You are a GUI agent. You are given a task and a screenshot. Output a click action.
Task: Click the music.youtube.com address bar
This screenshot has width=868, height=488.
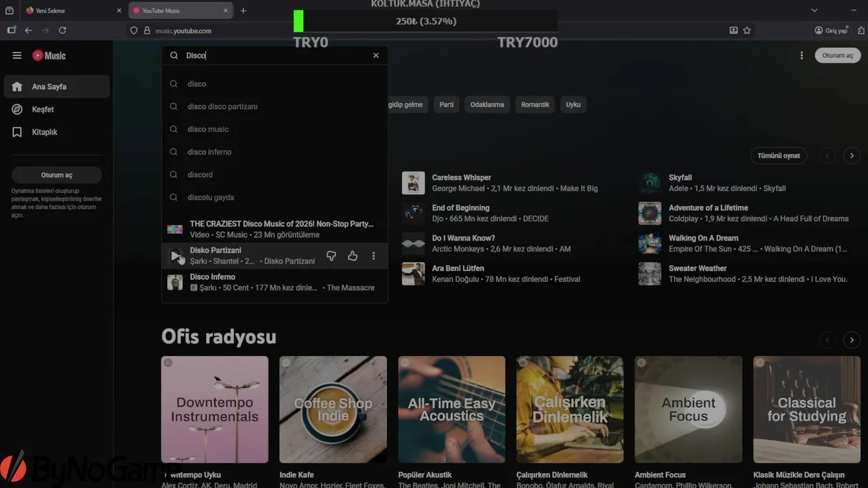coord(434,30)
